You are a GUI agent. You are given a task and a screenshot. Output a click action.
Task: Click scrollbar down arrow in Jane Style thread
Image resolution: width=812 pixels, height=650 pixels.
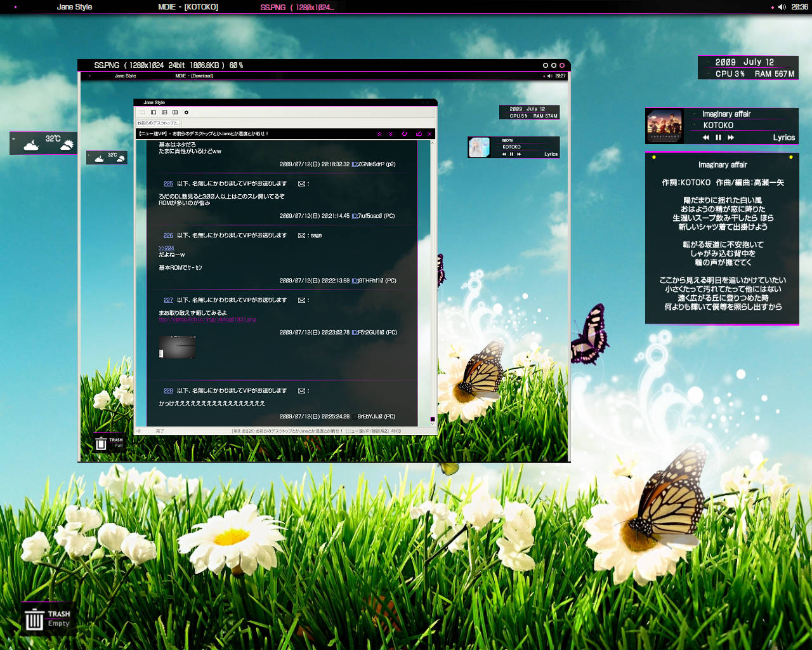click(433, 423)
